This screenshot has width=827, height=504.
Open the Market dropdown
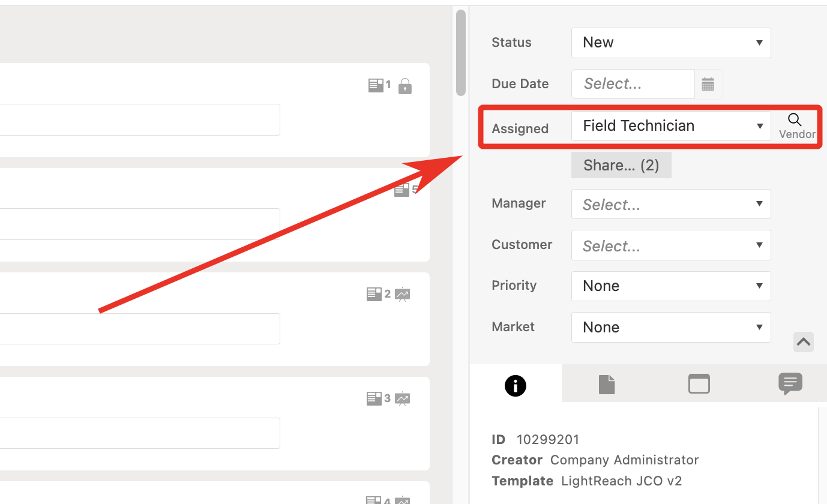click(x=670, y=328)
